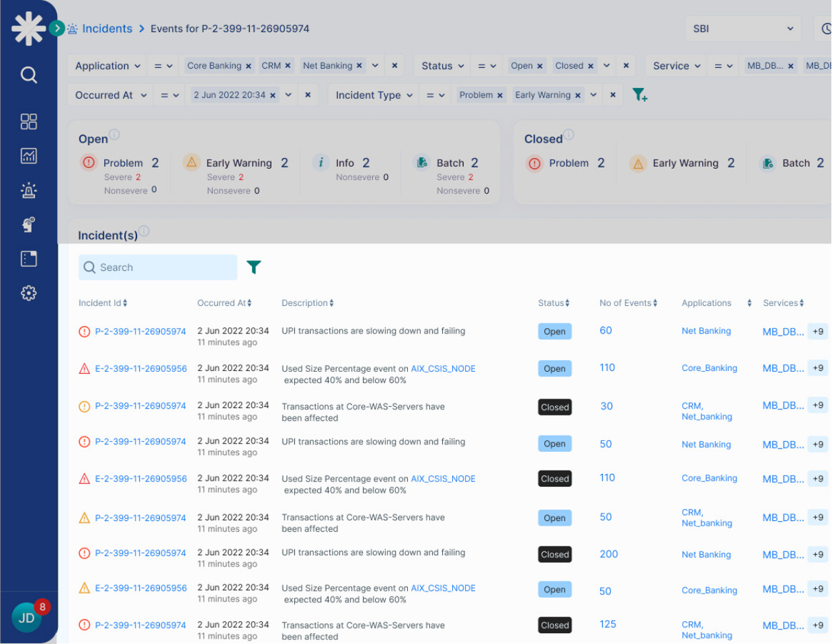This screenshot has width=832, height=644.
Task: Open the Incident Type filter dropdown
Action: (x=374, y=95)
